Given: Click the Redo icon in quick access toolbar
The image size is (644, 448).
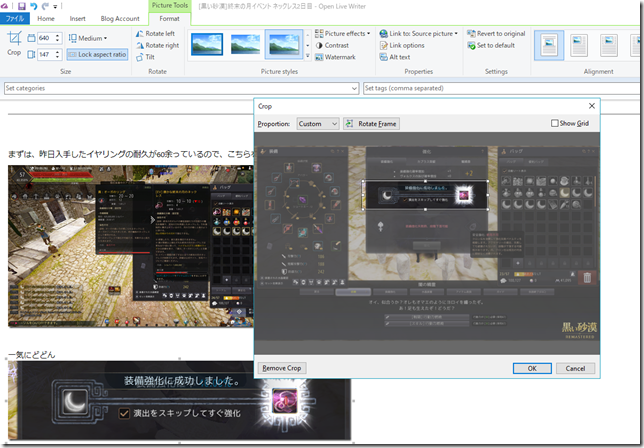Looking at the screenshot, I should [45, 6].
